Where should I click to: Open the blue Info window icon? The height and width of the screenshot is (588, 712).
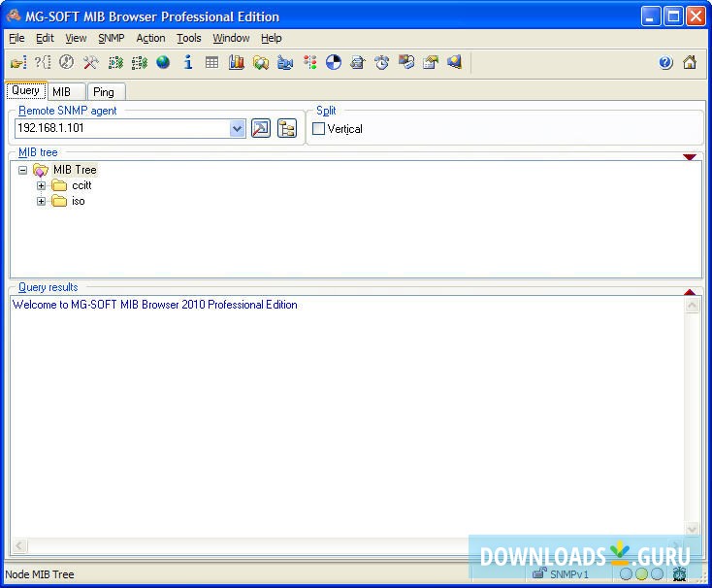tap(188, 62)
